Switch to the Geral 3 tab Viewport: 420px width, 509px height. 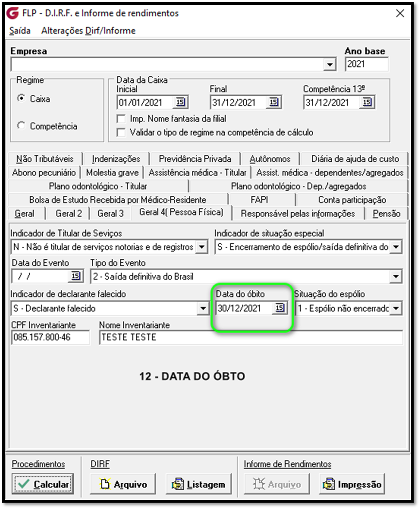tap(110, 213)
